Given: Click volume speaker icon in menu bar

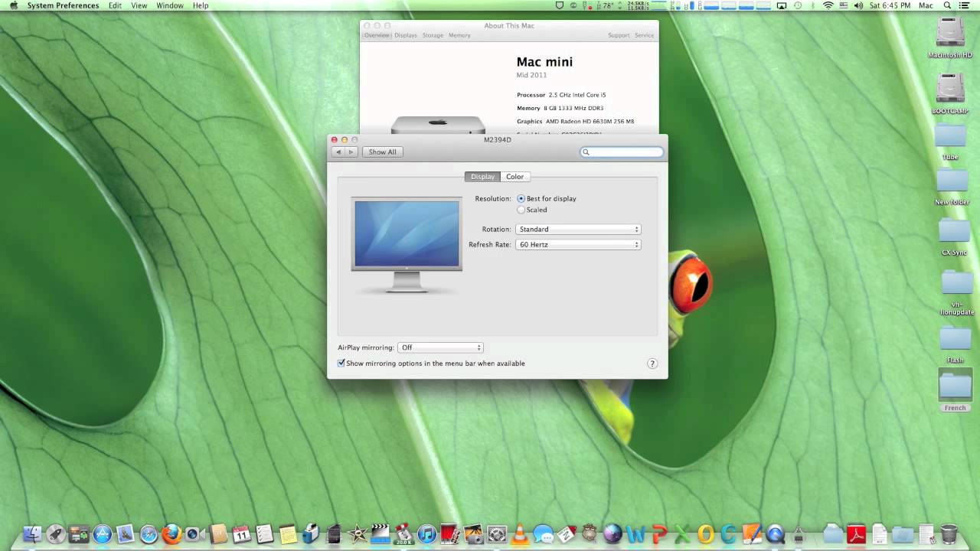Looking at the screenshot, I should [857, 5].
